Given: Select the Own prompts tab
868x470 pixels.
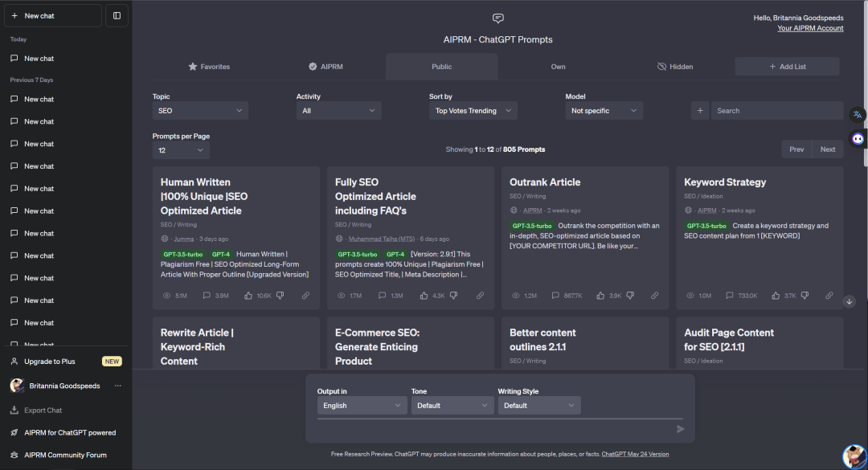Looking at the screenshot, I should 558,67.
